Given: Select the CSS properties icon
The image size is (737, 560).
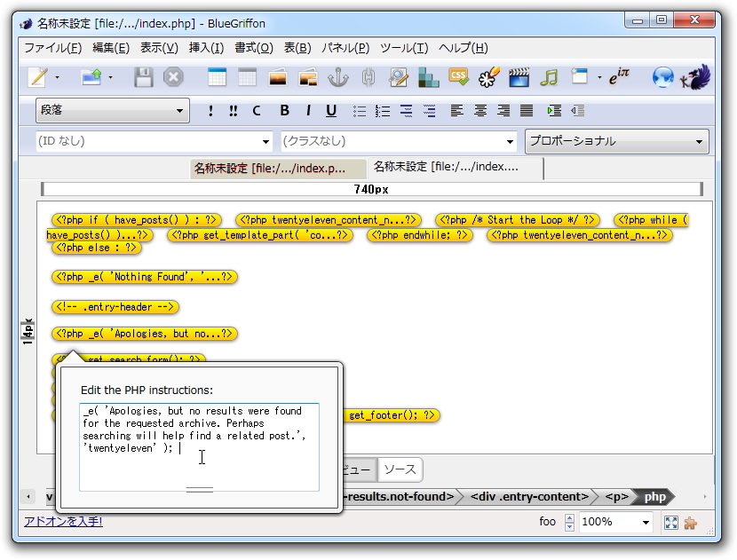Looking at the screenshot, I should [458, 78].
